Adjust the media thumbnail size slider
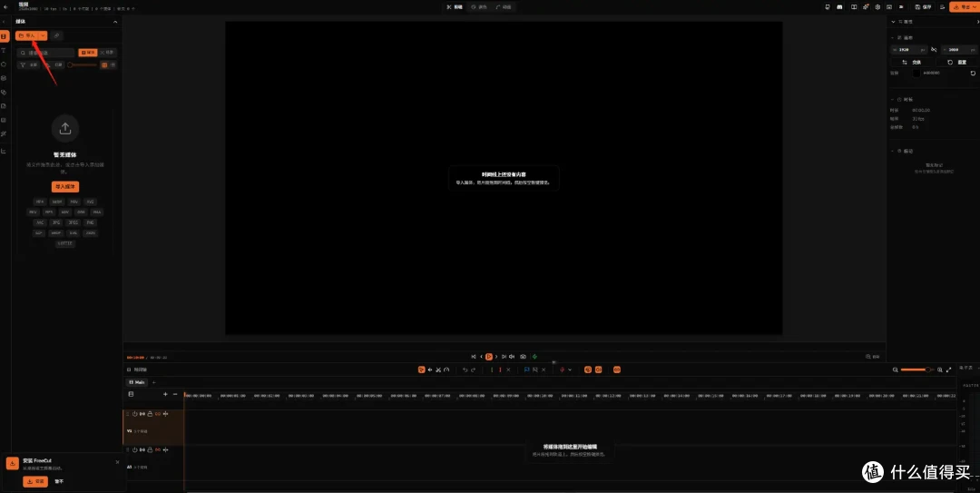Viewport: 980px width, 493px height. (x=83, y=64)
